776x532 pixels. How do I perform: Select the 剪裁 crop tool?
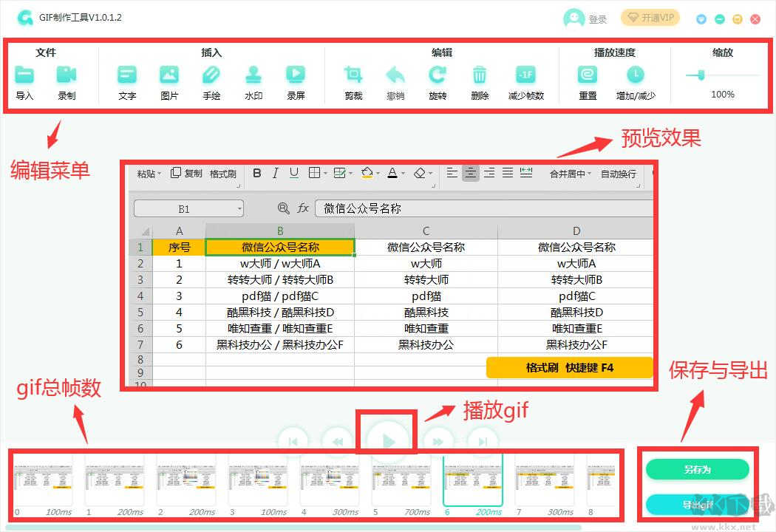(353, 76)
